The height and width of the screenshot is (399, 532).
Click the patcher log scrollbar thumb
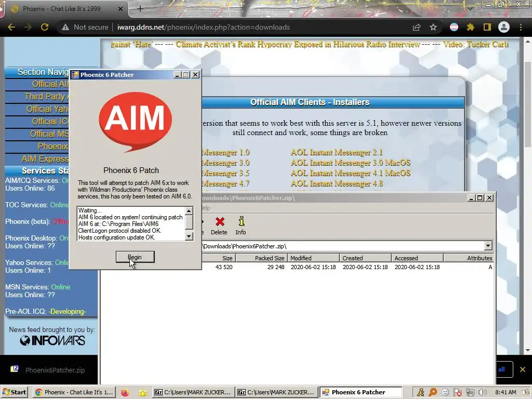coord(189,222)
